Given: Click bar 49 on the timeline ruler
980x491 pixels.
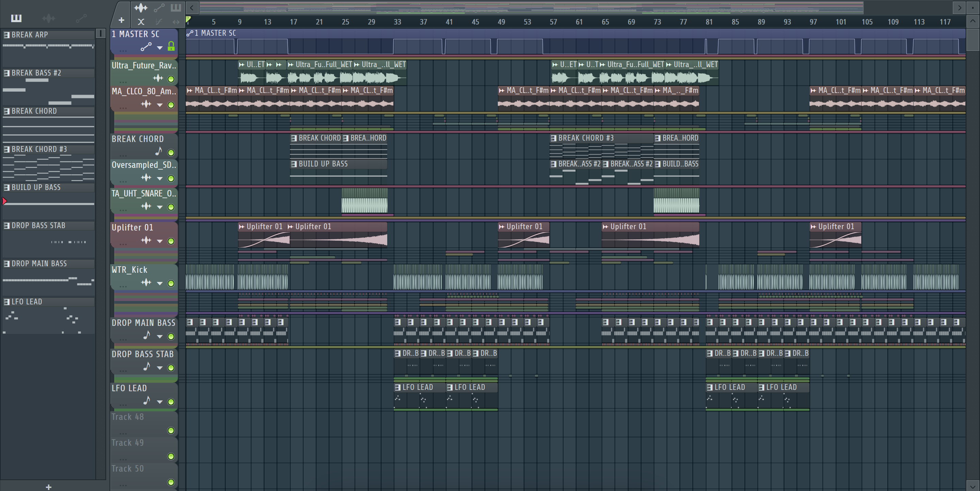Looking at the screenshot, I should (x=501, y=22).
